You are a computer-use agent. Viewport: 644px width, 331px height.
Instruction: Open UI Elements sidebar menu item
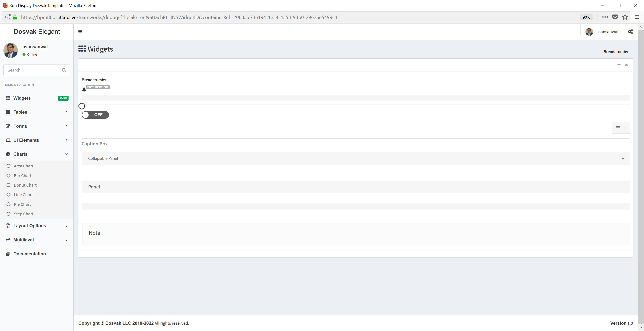37,140
